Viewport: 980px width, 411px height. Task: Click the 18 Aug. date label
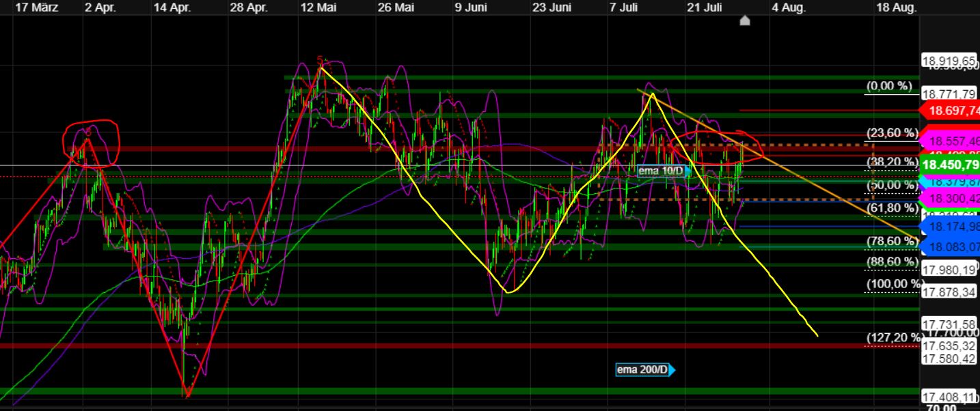[896, 7]
